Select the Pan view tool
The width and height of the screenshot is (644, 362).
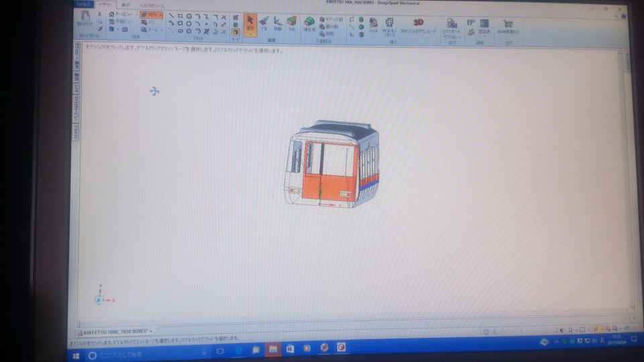148,22
